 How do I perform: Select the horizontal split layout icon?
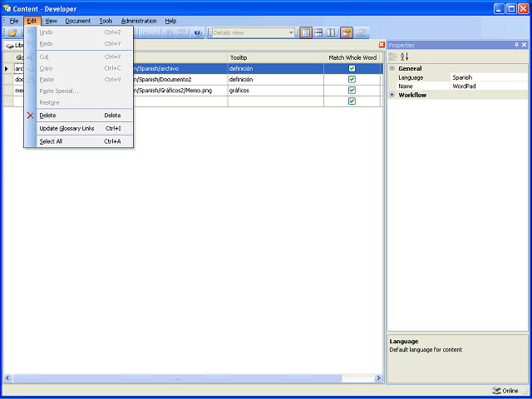click(x=318, y=32)
